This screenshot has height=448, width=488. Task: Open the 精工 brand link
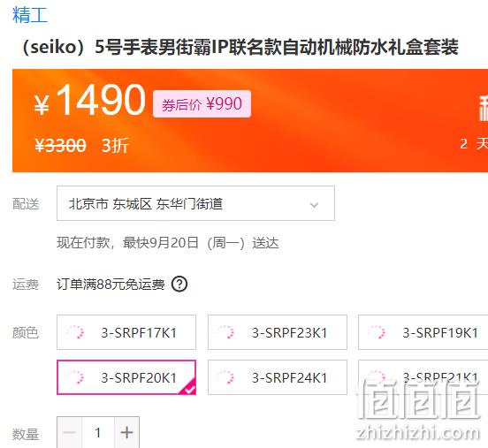[30, 15]
